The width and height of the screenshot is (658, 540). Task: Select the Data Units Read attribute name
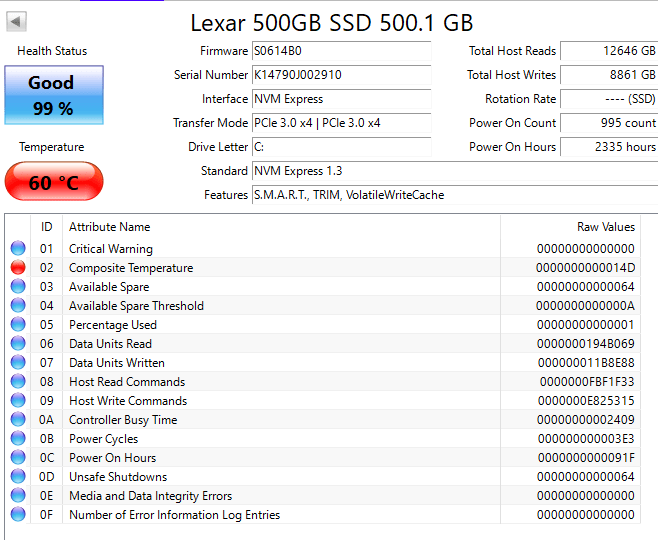coord(110,344)
